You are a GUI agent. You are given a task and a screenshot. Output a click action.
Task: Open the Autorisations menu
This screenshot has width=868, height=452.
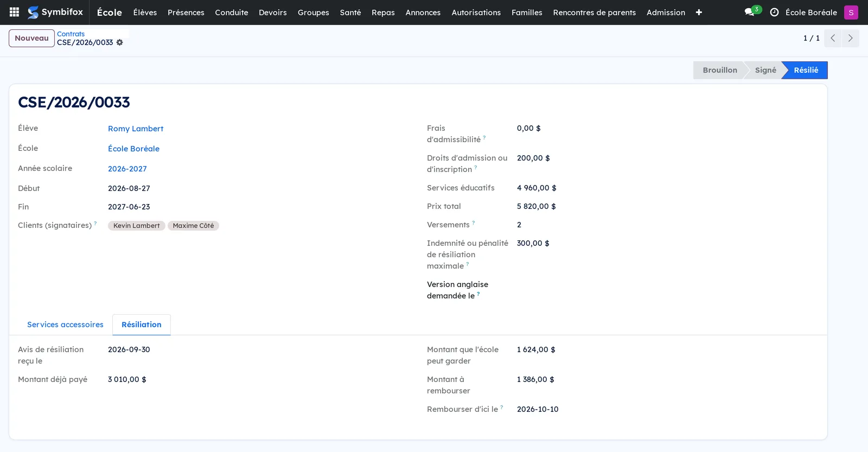pyautogui.click(x=476, y=12)
